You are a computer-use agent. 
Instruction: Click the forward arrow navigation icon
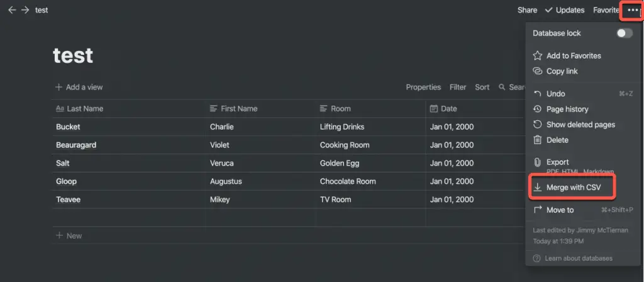25,10
